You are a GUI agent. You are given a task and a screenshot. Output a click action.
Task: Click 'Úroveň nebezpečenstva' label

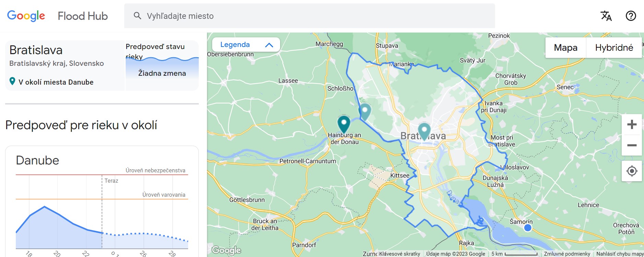156,170
